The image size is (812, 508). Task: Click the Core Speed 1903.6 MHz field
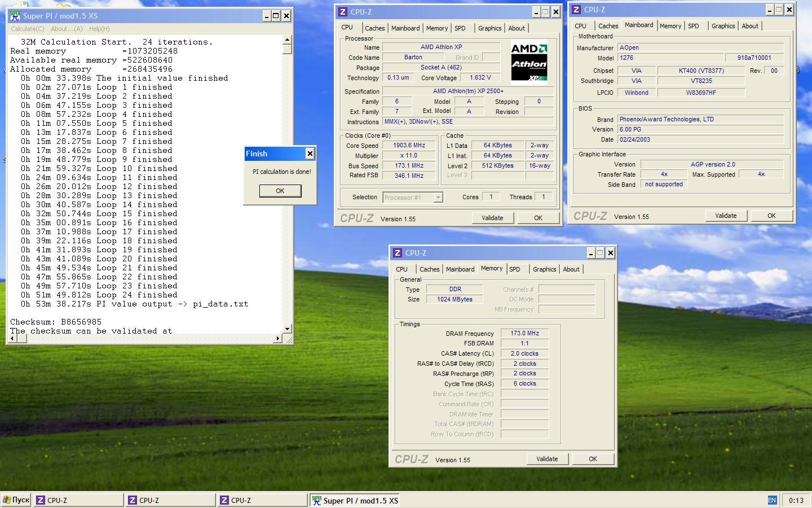(409, 146)
